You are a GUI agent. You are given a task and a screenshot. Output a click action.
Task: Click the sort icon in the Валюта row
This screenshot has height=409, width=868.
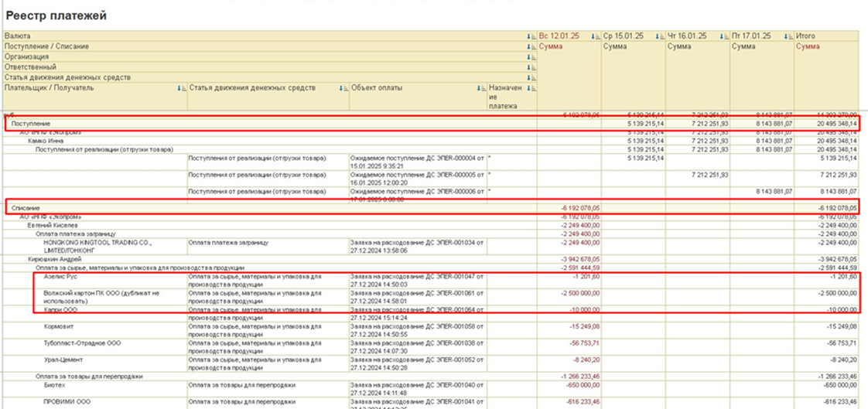pyautogui.click(x=529, y=36)
